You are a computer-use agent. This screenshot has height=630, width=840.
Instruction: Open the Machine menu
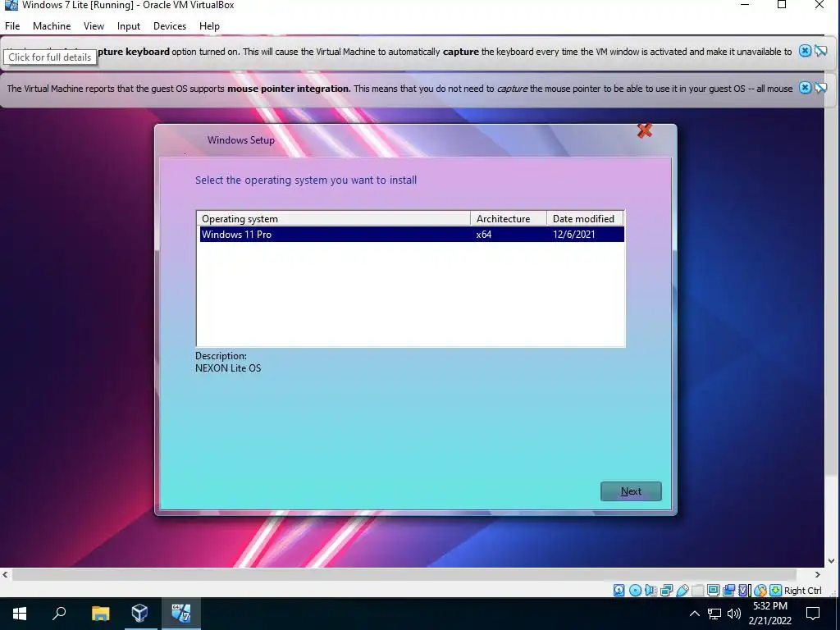tap(52, 25)
